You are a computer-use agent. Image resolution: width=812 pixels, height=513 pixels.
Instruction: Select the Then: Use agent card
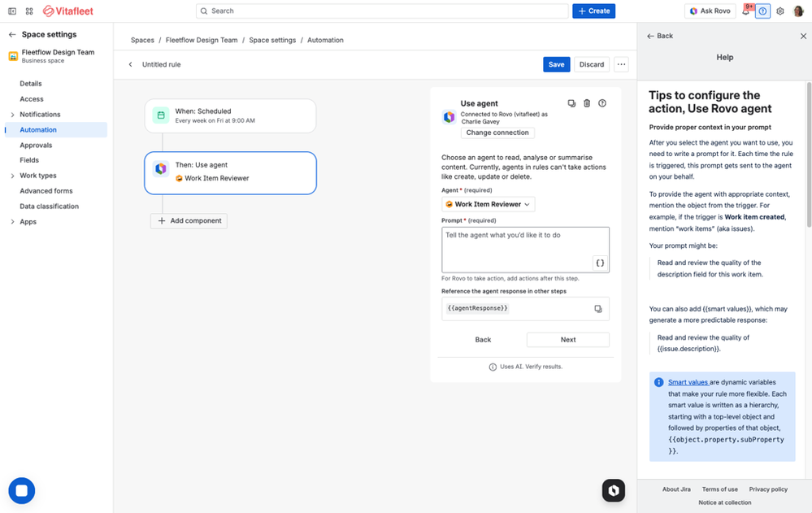(x=231, y=173)
